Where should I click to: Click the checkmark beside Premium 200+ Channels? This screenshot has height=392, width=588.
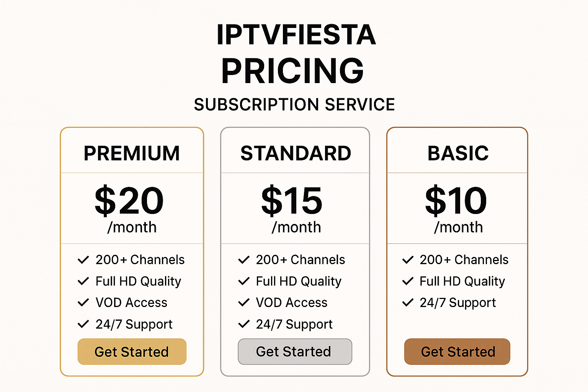tap(83, 260)
